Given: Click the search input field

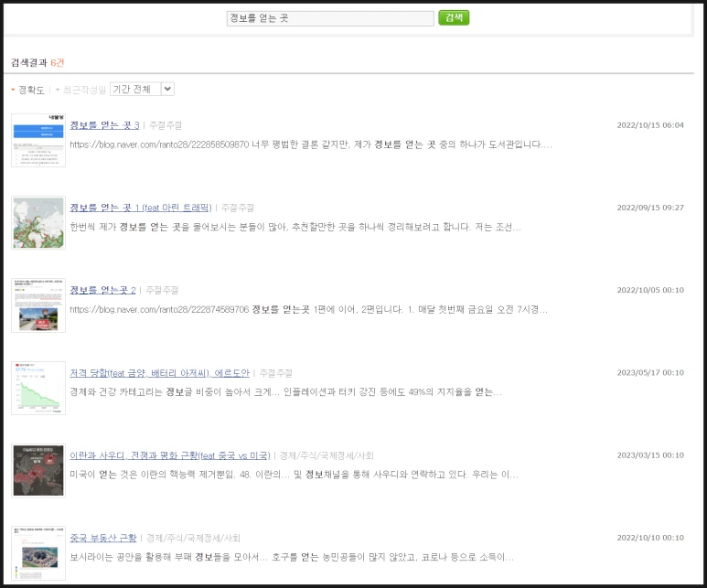Looking at the screenshot, I should tap(330, 18).
